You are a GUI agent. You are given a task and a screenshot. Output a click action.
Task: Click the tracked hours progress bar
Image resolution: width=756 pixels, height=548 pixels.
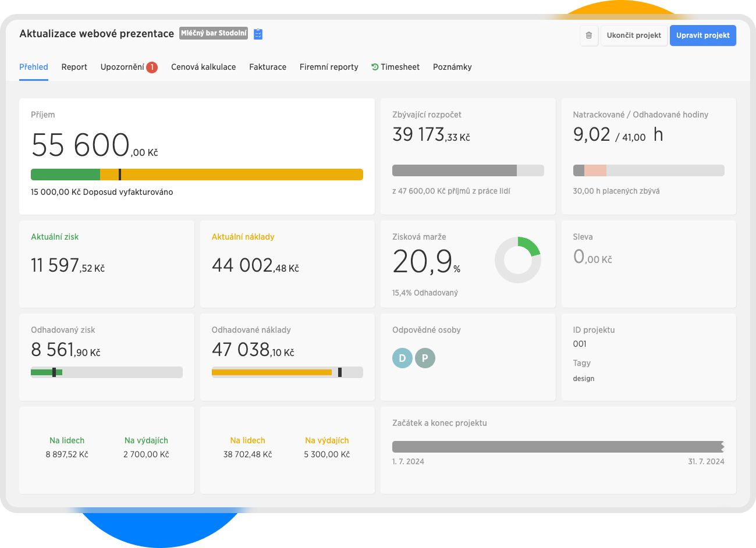648,170
